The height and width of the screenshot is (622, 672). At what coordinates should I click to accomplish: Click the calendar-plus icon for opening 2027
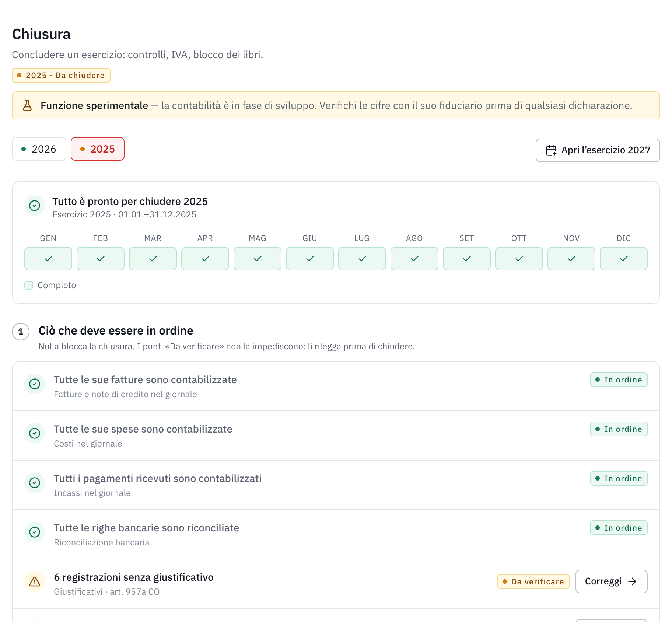click(x=551, y=150)
